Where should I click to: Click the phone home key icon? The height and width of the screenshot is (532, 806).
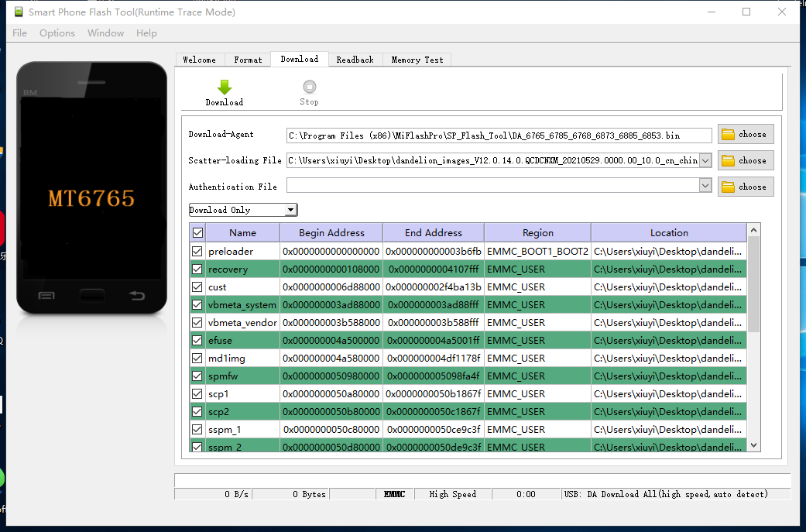click(92, 296)
